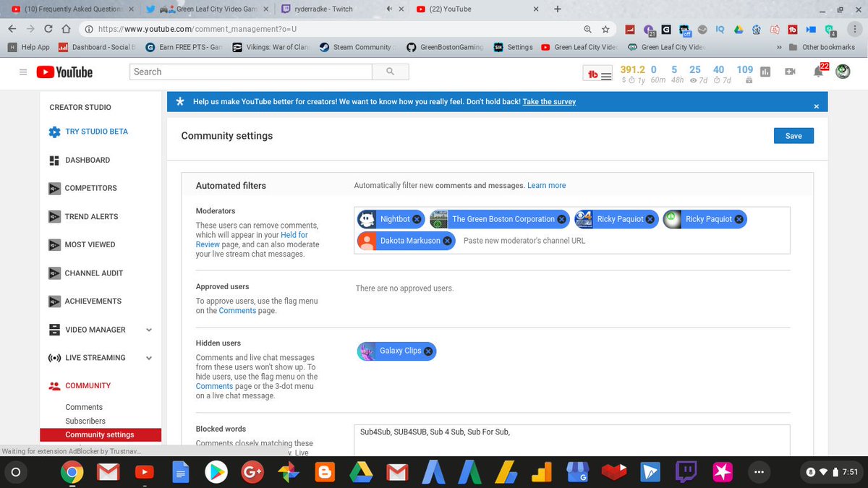Open Competitors in the sidebar
868x488 pixels.
[90, 188]
